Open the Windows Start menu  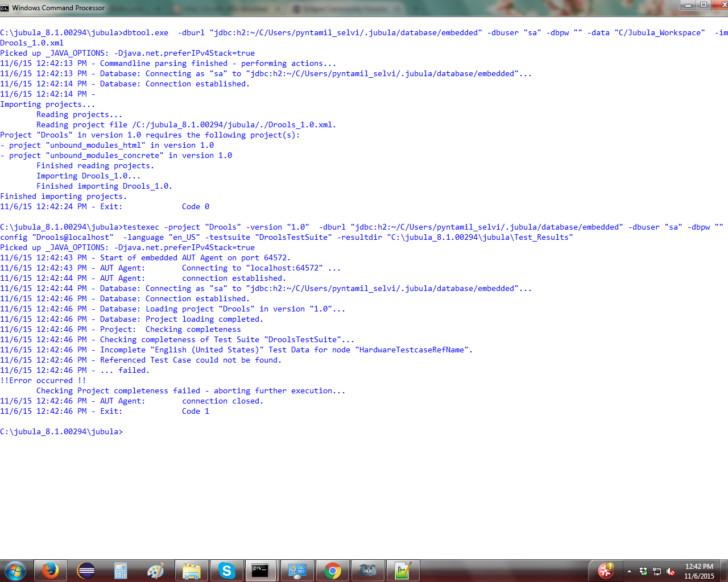point(15,571)
